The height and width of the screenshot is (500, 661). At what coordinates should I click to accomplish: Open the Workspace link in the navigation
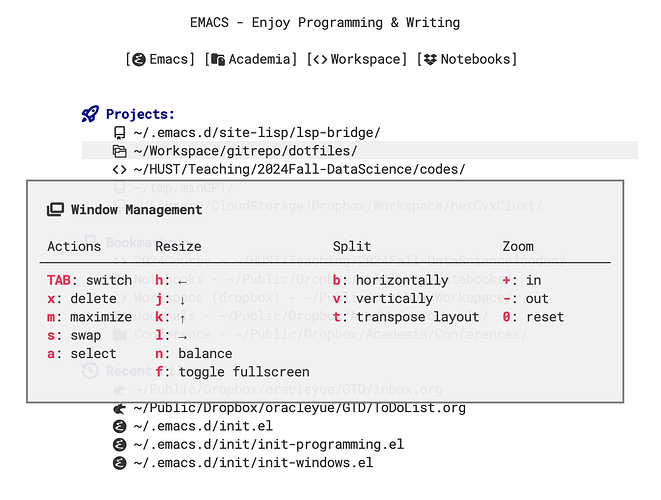coord(365,60)
